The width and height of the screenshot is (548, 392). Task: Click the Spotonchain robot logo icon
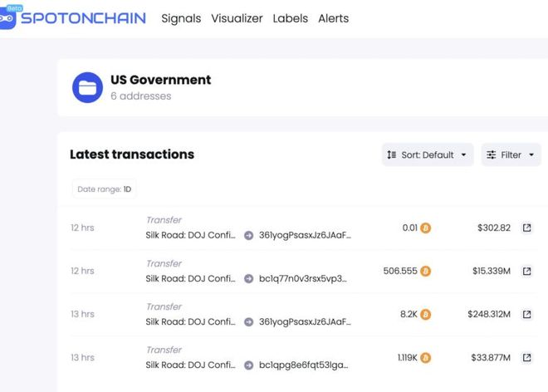point(8,17)
